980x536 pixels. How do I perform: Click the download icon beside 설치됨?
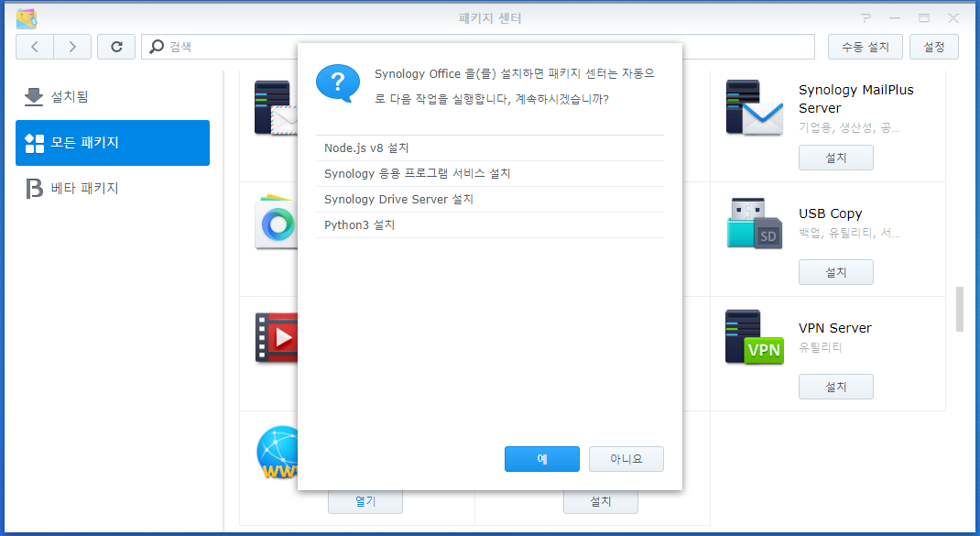[34, 97]
